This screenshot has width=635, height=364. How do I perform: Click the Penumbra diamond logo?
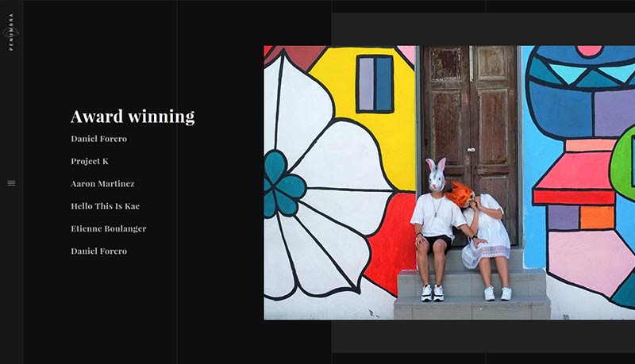tap(10, 33)
